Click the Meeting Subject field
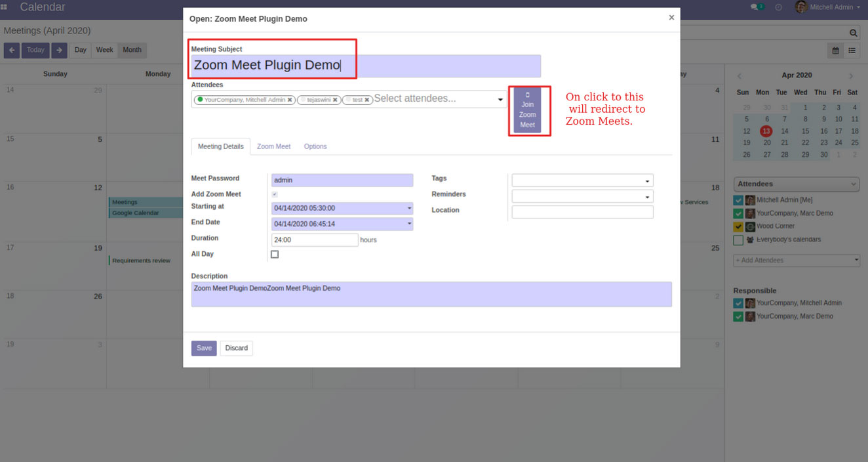This screenshot has width=868, height=462. (366, 66)
